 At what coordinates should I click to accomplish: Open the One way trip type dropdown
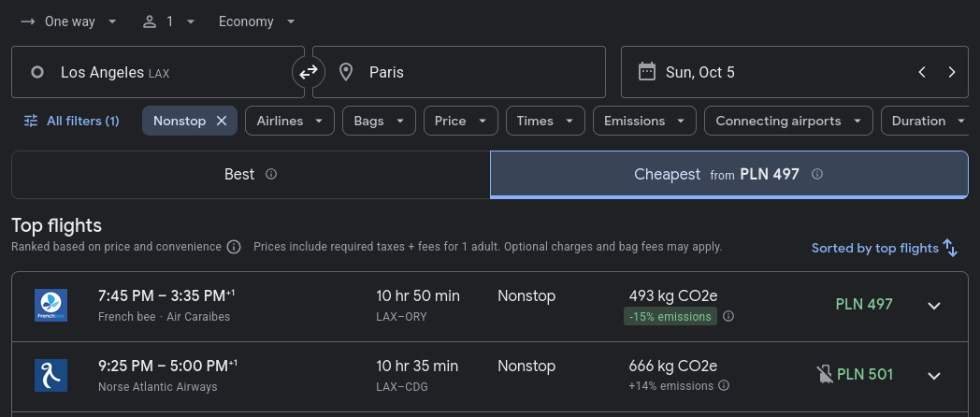[x=69, y=22]
